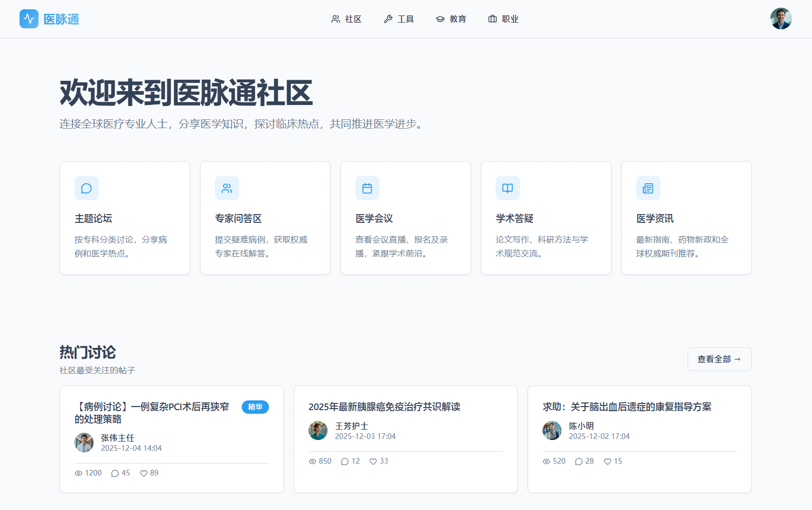This screenshot has height=510, width=812.
Task: Click heart icon on PCI post
Action: click(144, 473)
